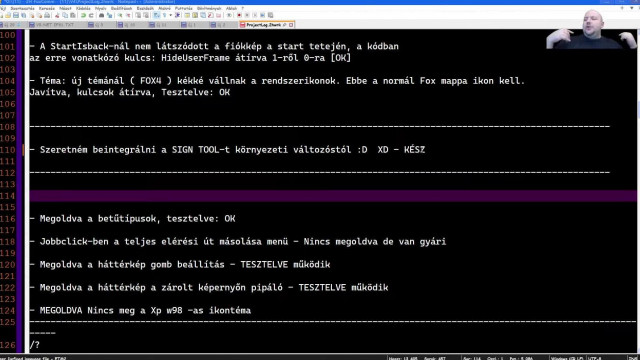Open the Nézet menu
640x360 pixels.
point(65,8)
